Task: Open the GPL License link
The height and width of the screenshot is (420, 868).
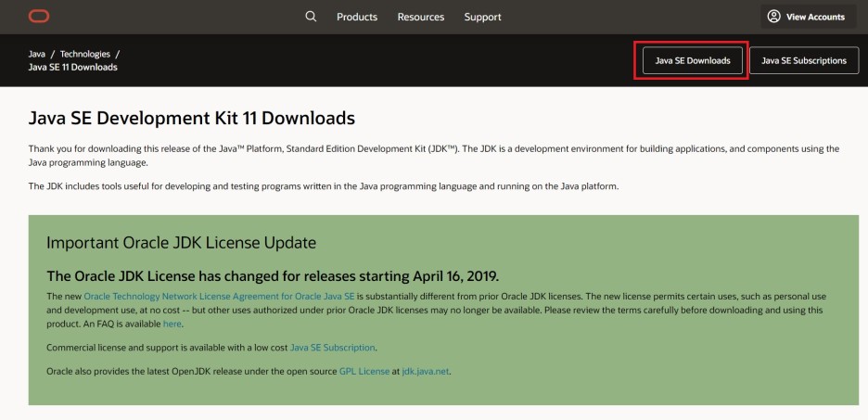Action: click(x=364, y=371)
